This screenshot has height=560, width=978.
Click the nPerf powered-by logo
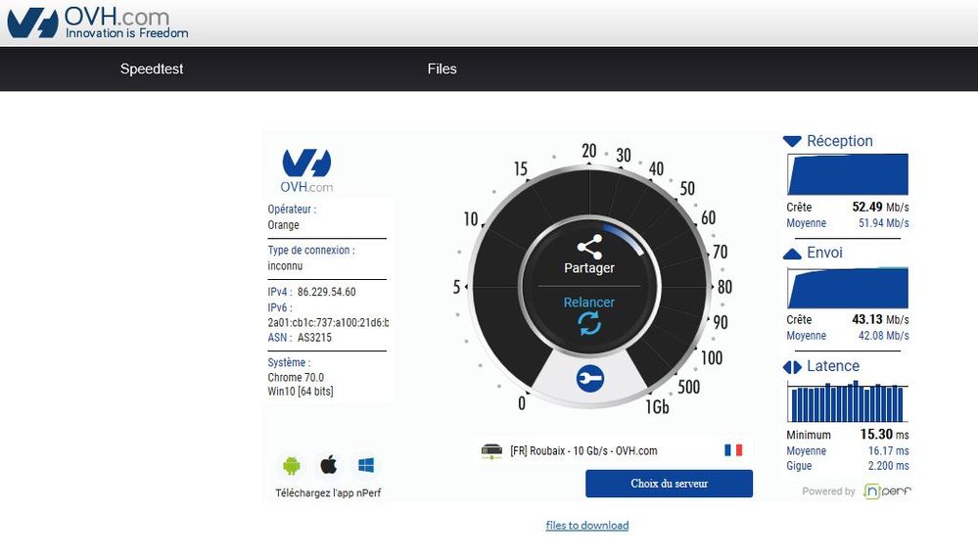pyautogui.click(x=887, y=491)
